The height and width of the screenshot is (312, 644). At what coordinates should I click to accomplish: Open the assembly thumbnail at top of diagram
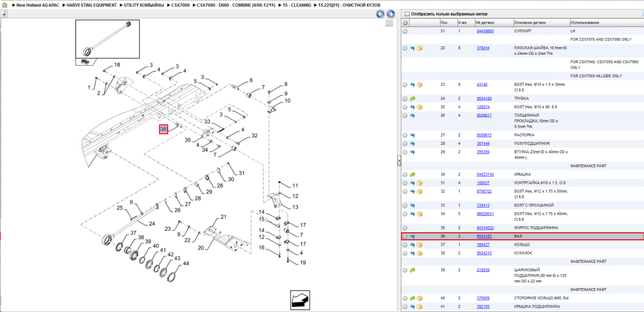(x=107, y=39)
